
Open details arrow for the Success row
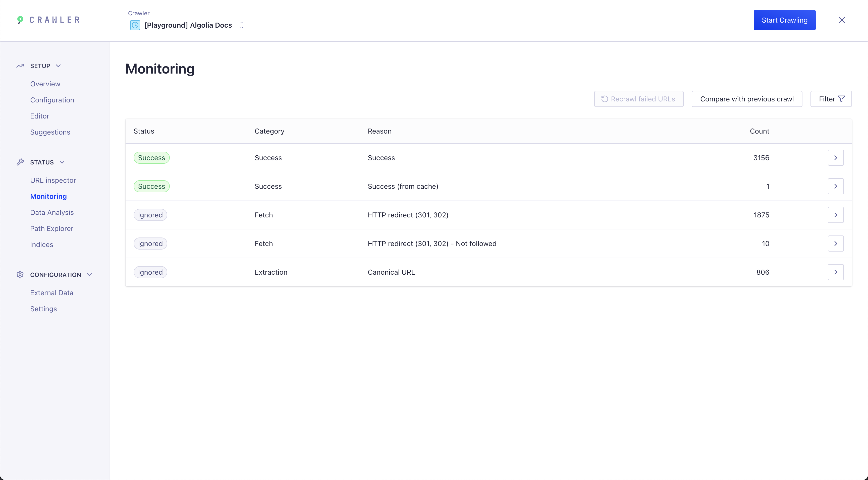(836, 157)
